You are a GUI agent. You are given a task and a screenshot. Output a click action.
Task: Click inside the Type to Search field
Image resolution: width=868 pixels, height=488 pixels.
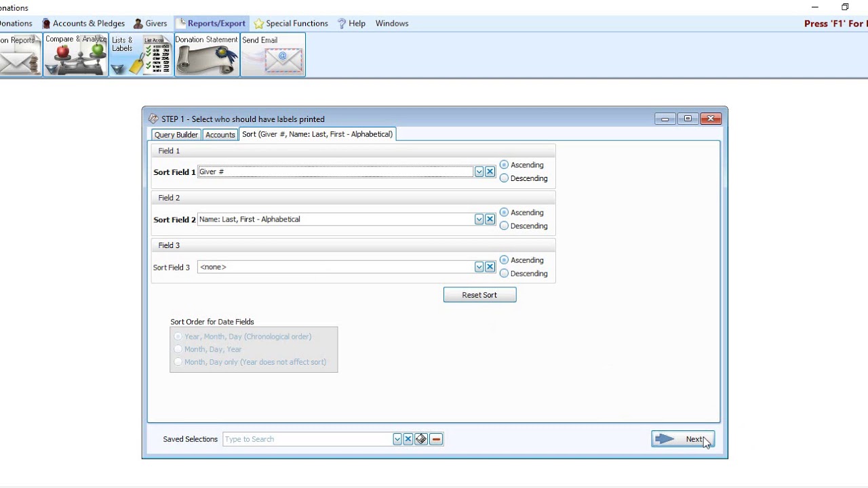(x=305, y=439)
